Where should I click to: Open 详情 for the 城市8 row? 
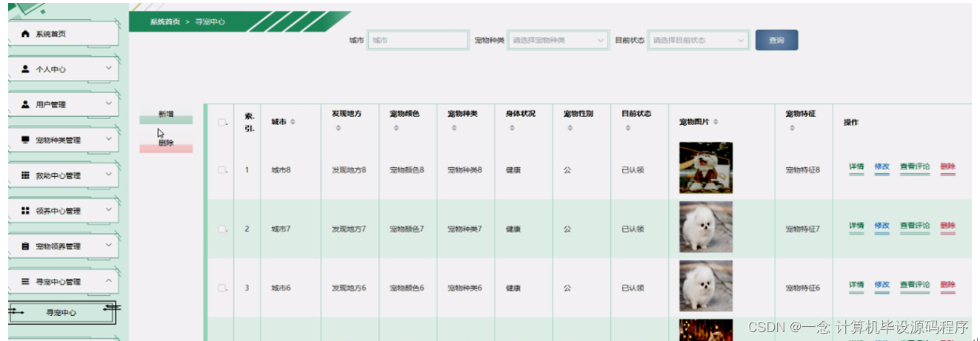click(x=856, y=167)
